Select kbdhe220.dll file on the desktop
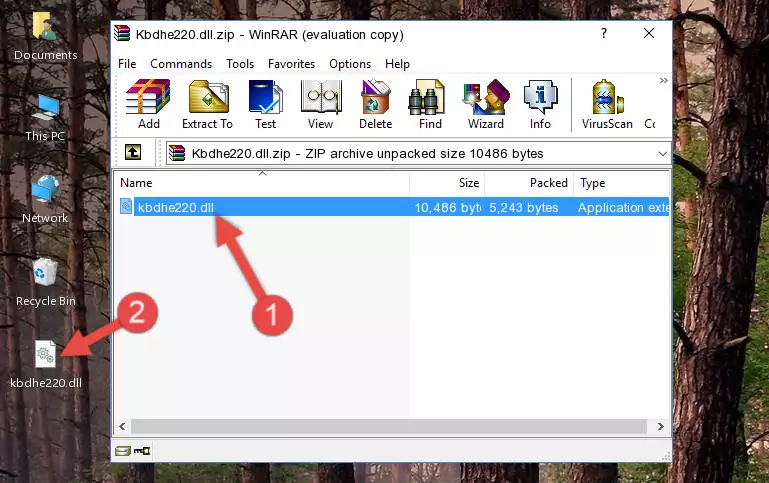 coord(46,365)
